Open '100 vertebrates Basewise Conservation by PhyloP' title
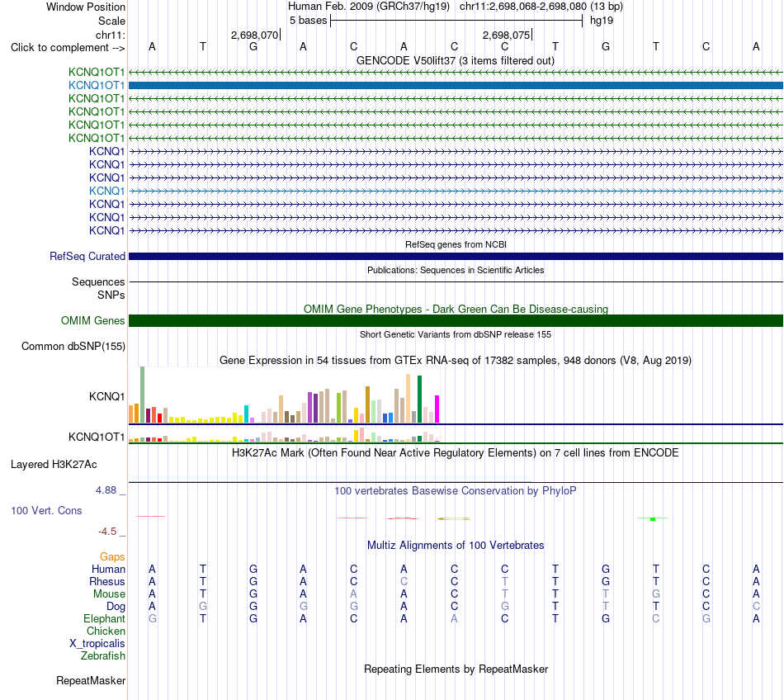This screenshot has width=784, height=700. 456,490
